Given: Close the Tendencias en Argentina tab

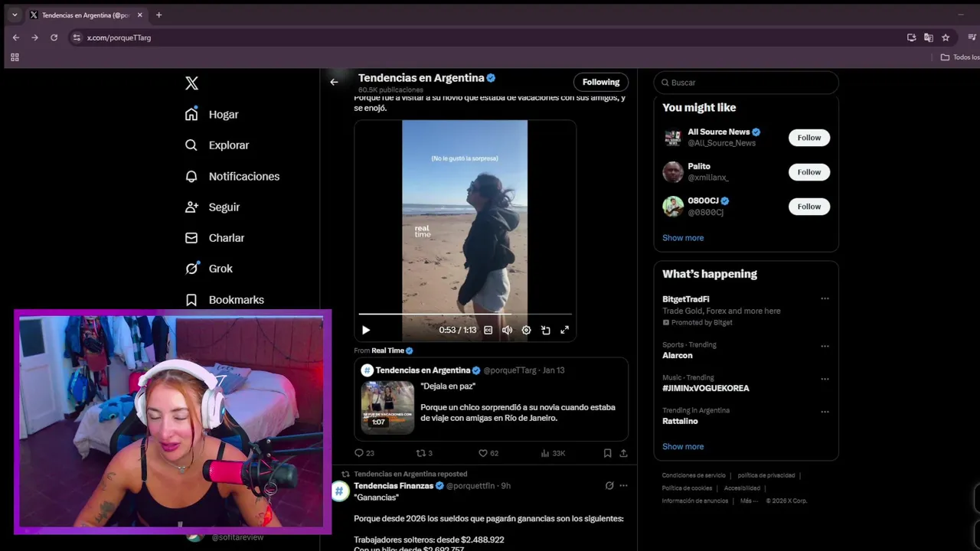Looking at the screenshot, I should coord(139,15).
